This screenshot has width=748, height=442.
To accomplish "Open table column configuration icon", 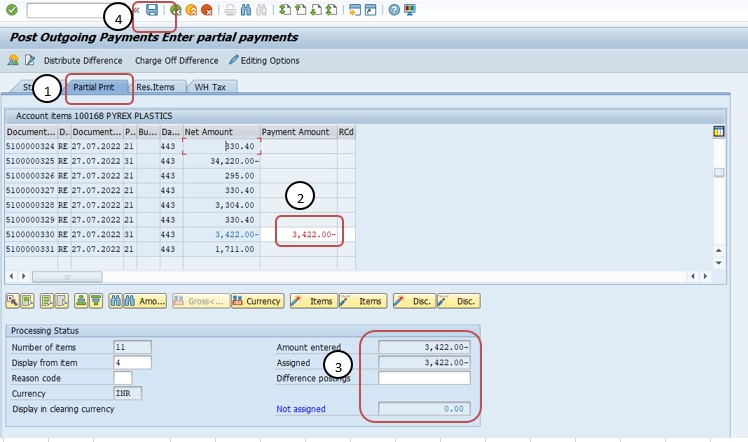I will 719,132.
